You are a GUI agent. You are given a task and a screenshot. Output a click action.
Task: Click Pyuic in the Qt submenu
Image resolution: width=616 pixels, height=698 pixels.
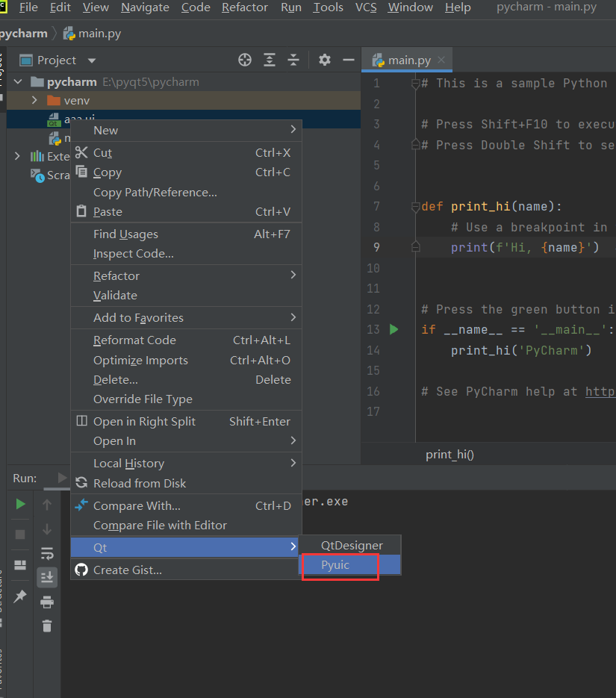click(338, 566)
